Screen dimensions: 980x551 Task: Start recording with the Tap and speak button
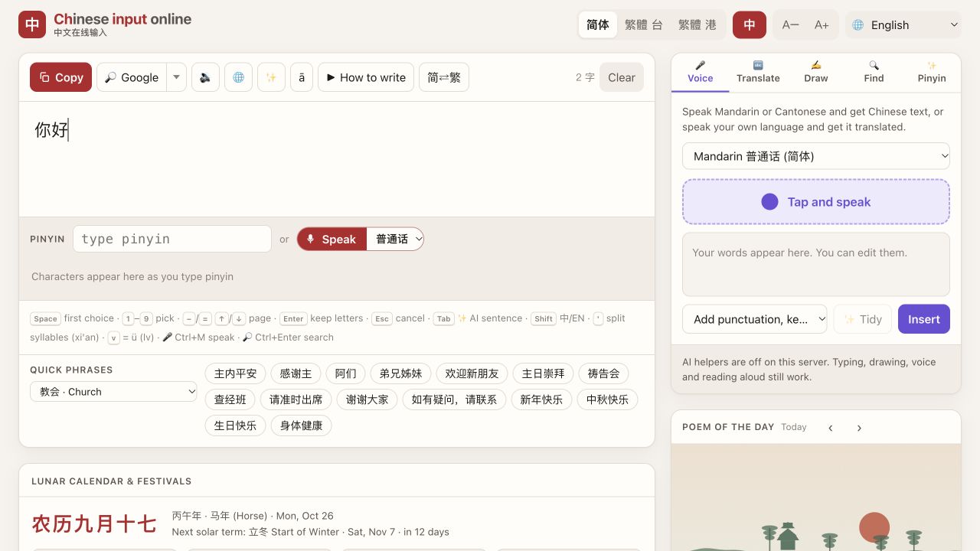click(816, 202)
